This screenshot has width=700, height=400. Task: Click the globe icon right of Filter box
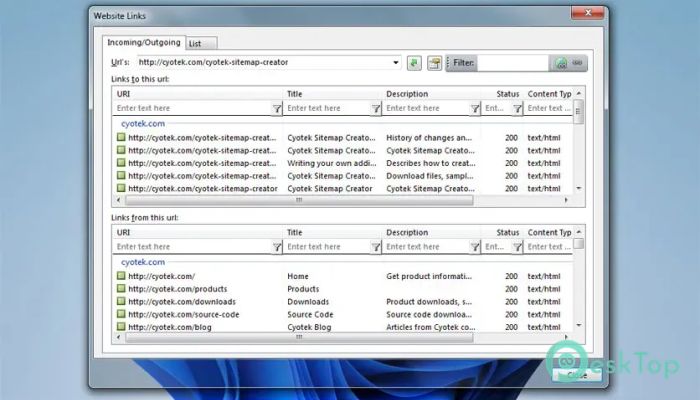(561, 63)
